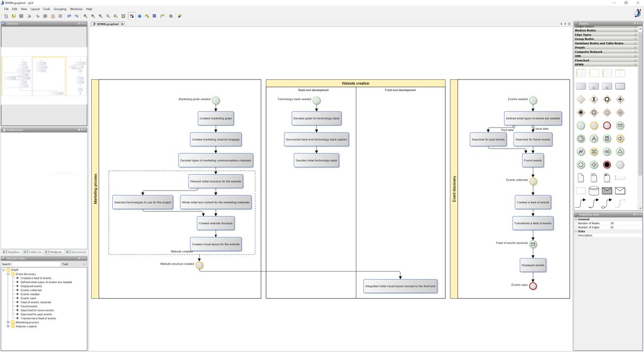Select the plus parallel gateway diamond in palette

pos(620,99)
